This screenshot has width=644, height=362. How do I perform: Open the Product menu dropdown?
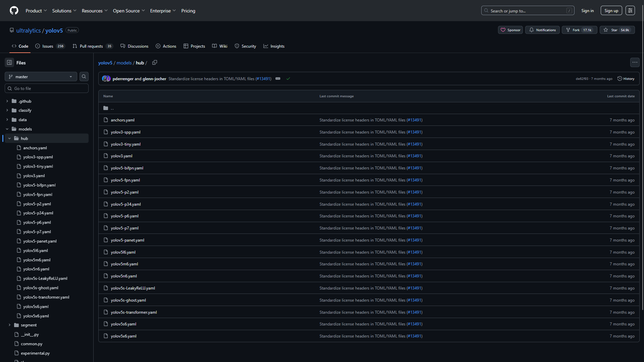(x=36, y=11)
